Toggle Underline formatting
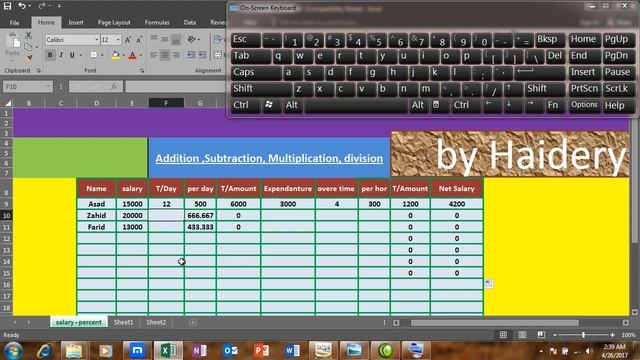This screenshot has width=640, height=360. pos(72,55)
